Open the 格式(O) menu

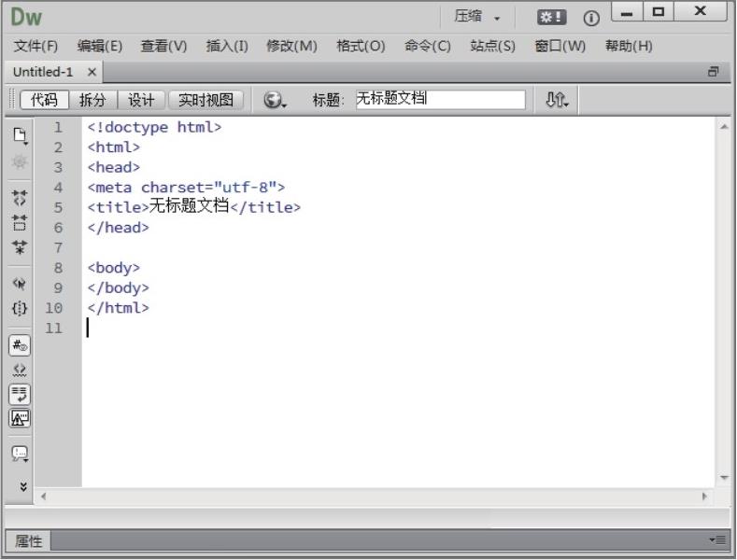click(361, 46)
